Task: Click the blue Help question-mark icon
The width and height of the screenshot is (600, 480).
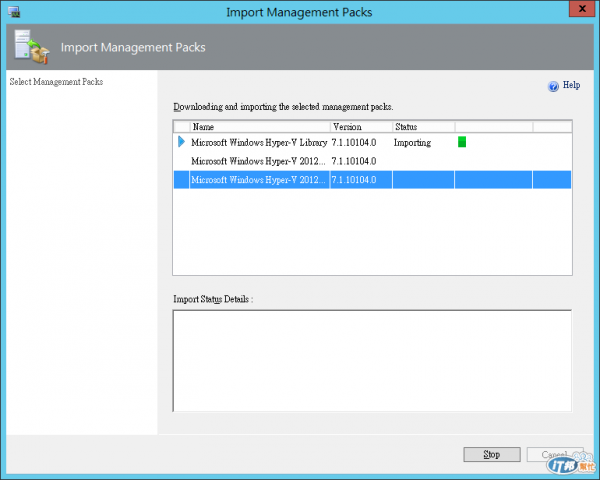Action: click(x=553, y=87)
